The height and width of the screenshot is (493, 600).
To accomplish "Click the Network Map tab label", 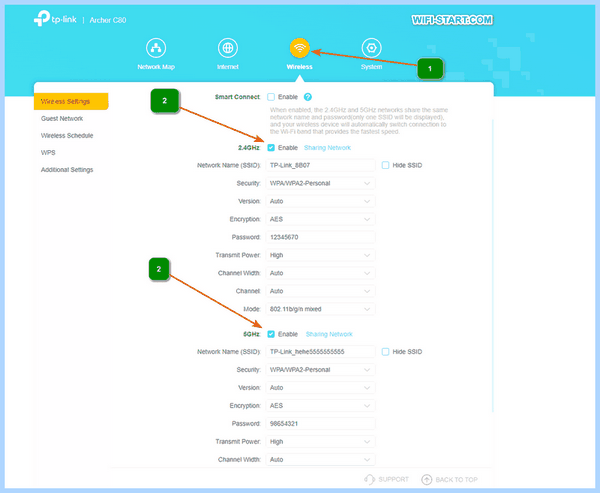I will (x=156, y=67).
